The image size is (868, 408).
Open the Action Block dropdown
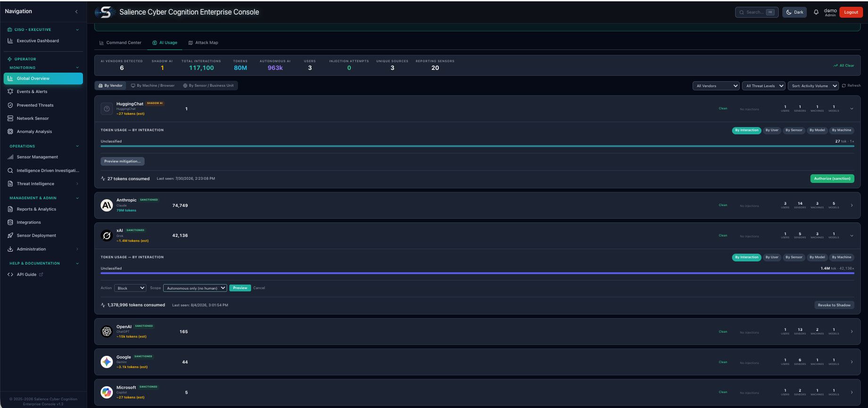tap(130, 288)
